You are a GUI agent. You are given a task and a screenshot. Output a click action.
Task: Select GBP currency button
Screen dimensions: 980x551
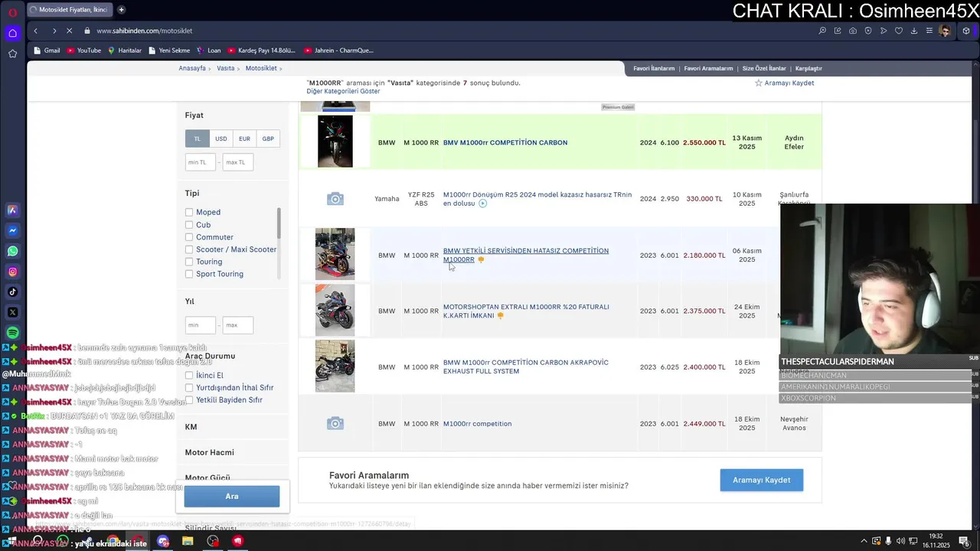pos(268,139)
